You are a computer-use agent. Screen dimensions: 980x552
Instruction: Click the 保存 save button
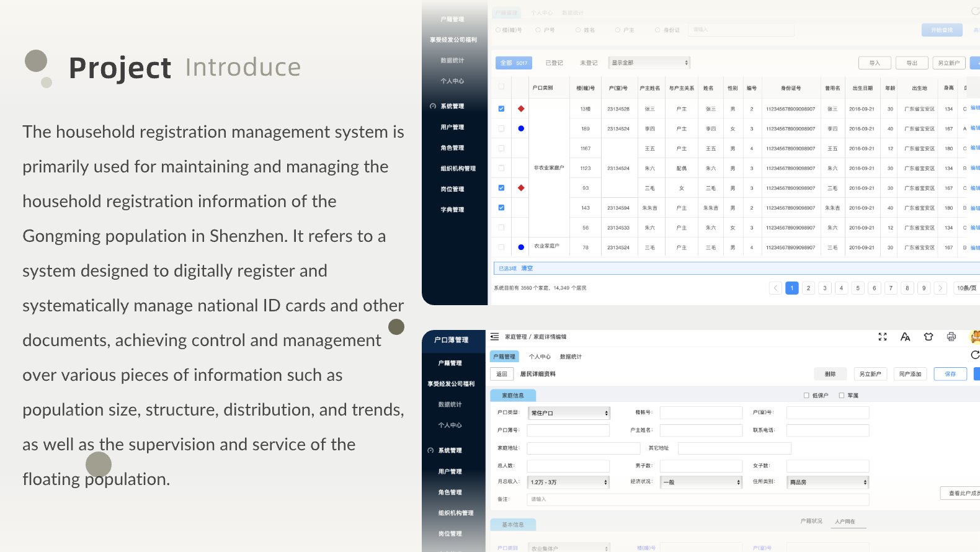coord(950,374)
